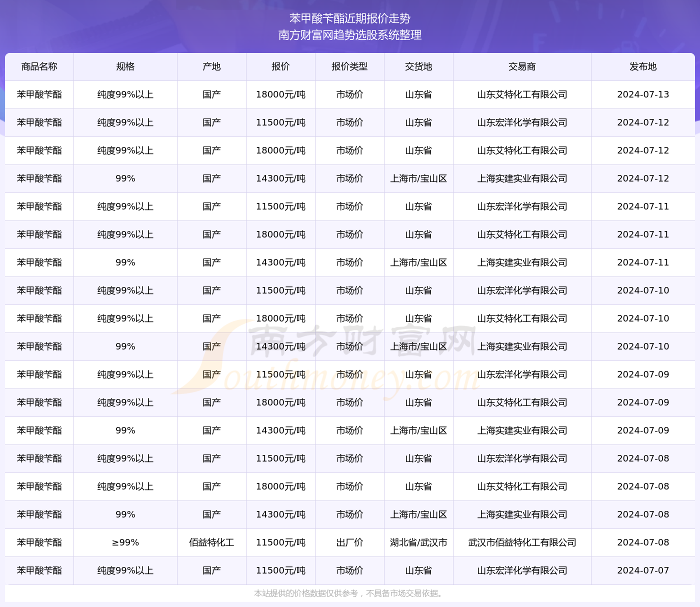700x607 pixels.
Task: Click the 湖北省/武汉市 delivery location cell
Action: point(418,542)
